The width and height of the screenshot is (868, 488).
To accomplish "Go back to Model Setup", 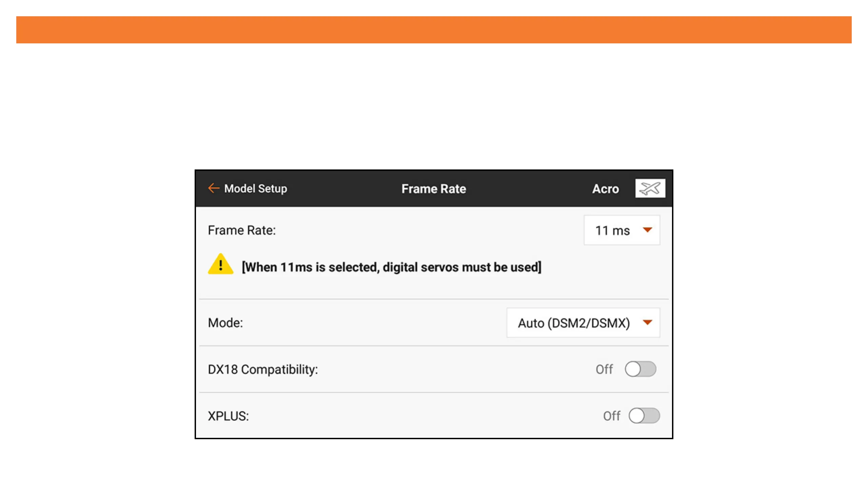I will (255, 188).
